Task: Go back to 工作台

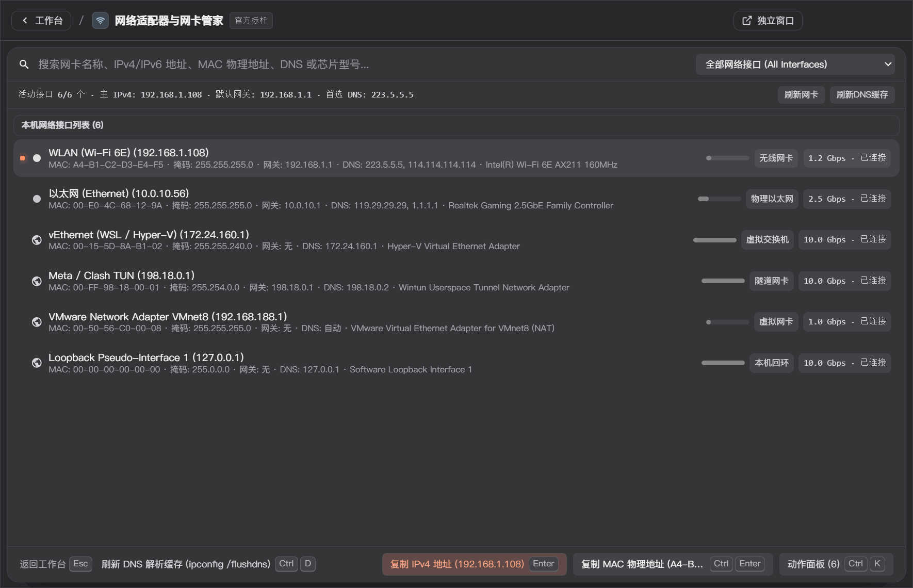Action: (x=41, y=21)
